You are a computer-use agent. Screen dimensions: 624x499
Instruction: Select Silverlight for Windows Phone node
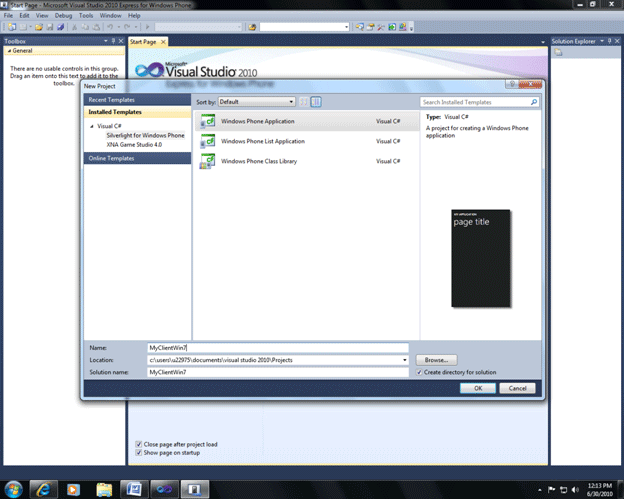click(145, 135)
